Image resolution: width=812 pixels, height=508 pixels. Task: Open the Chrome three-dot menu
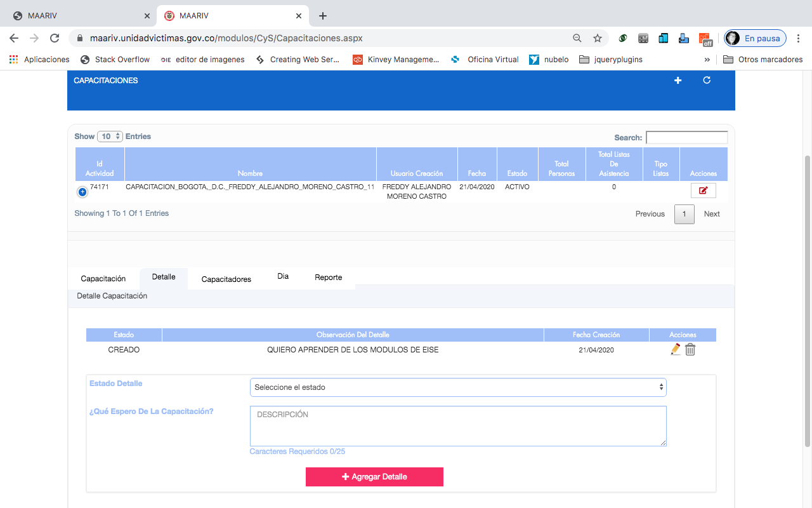click(x=799, y=38)
